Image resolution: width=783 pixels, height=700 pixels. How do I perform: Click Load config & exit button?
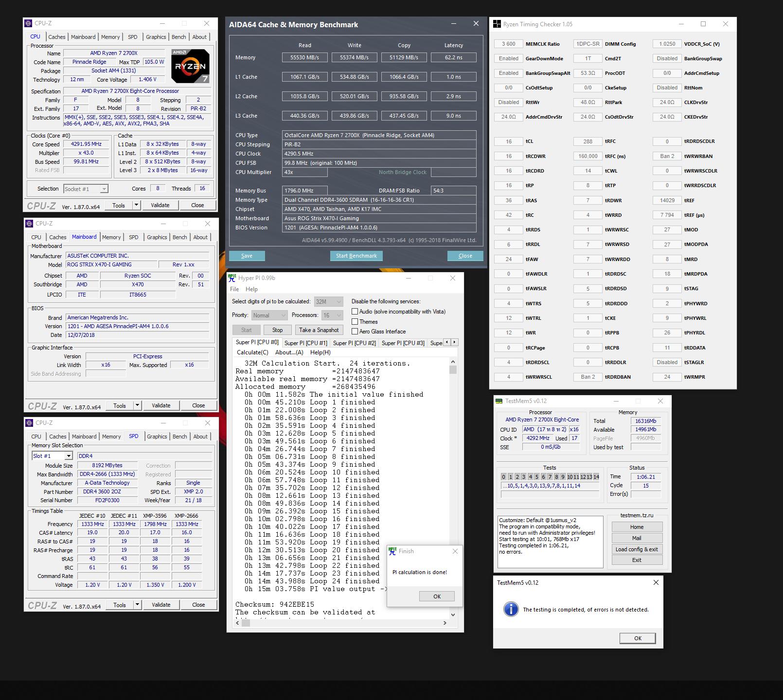pos(637,549)
